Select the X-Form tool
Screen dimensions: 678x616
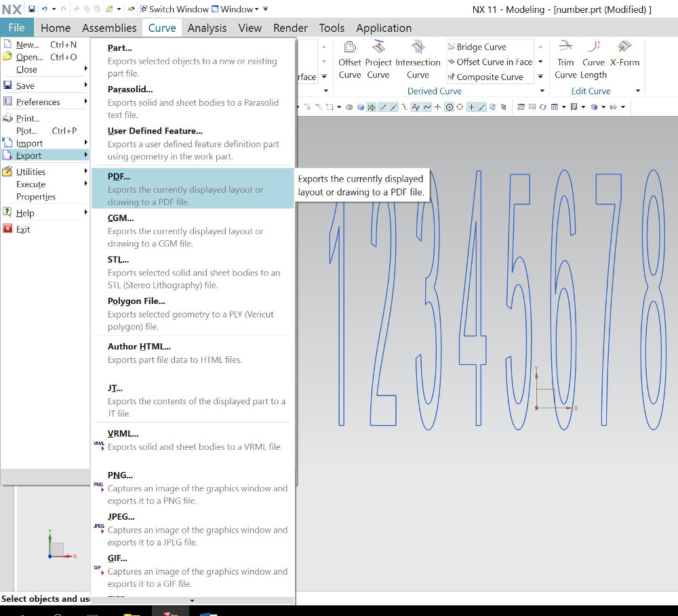coord(625,54)
